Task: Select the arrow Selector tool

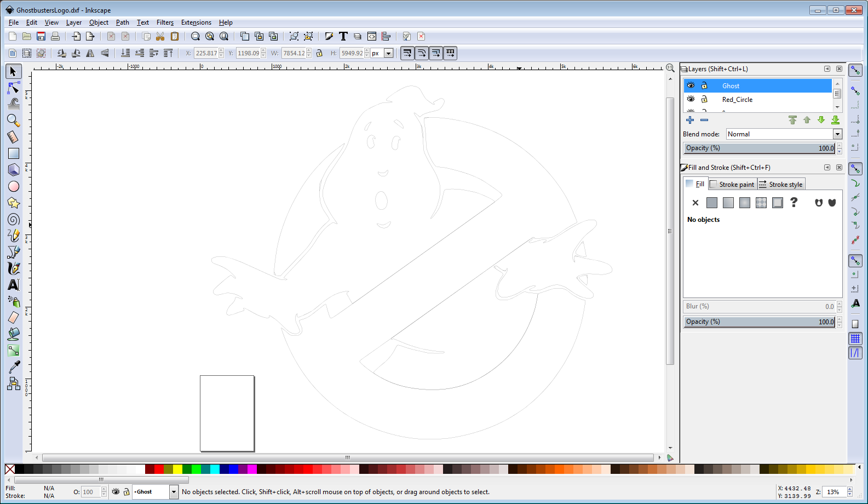Action: point(14,71)
